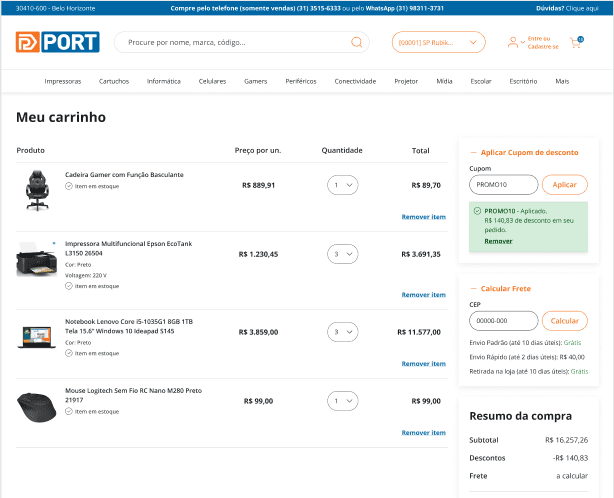Open the Impressoras menu

(63, 81)
